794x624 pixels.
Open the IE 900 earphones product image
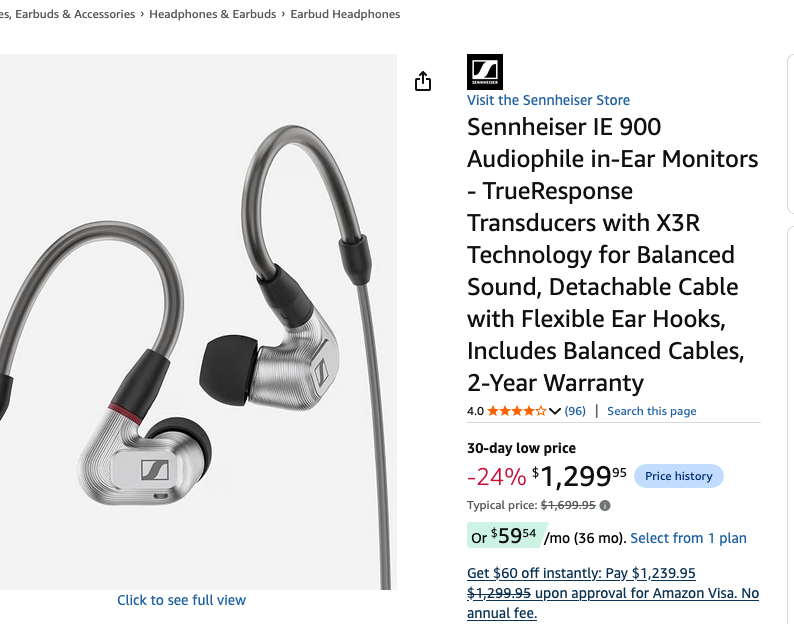pos(197,322)
